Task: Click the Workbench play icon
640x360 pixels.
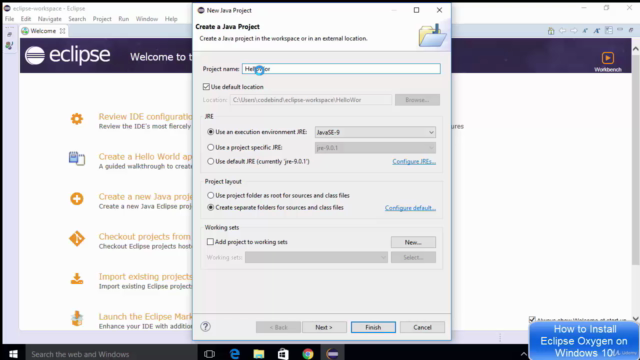Action: (608, 58)
